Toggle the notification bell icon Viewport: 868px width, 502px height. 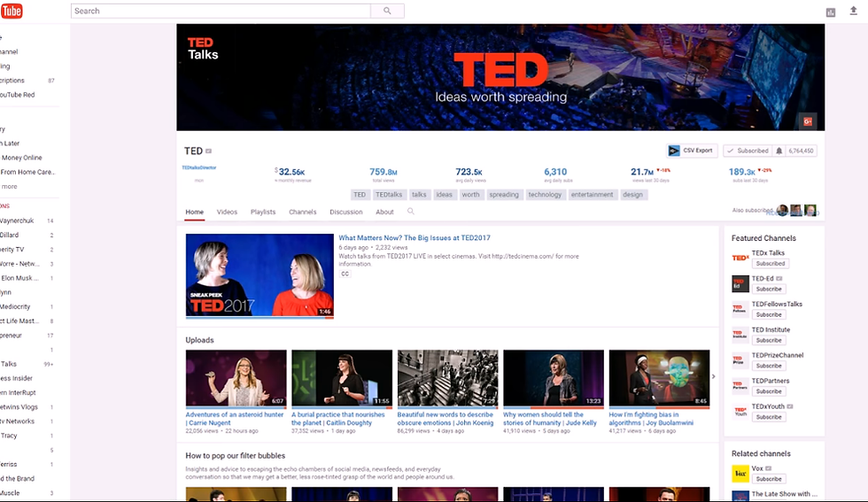779,151
